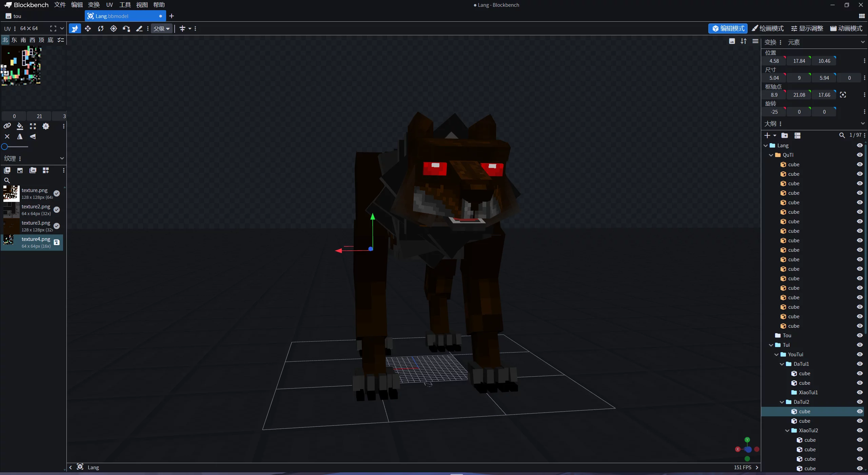The height and width of the screenshot is (475, 868).
Task: Toggle visibility of the selected cube
Action: (860, 411)
